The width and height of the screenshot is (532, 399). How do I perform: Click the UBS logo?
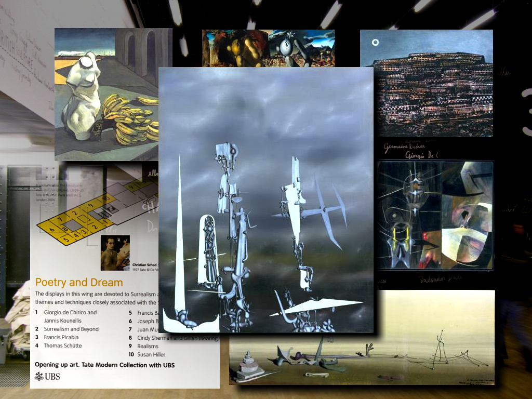tap(47, 376)
